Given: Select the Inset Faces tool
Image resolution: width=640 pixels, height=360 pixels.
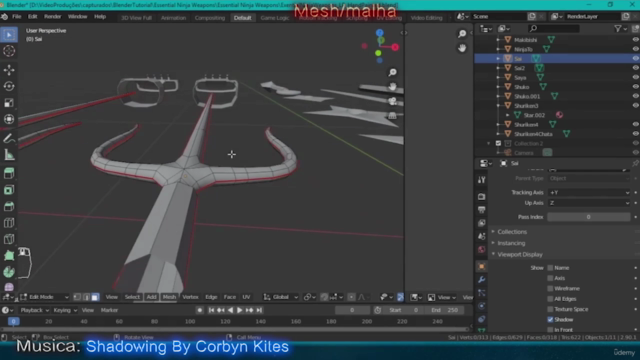Looking at the screenshot, I should pyautogui.click(x=9, y=190).
